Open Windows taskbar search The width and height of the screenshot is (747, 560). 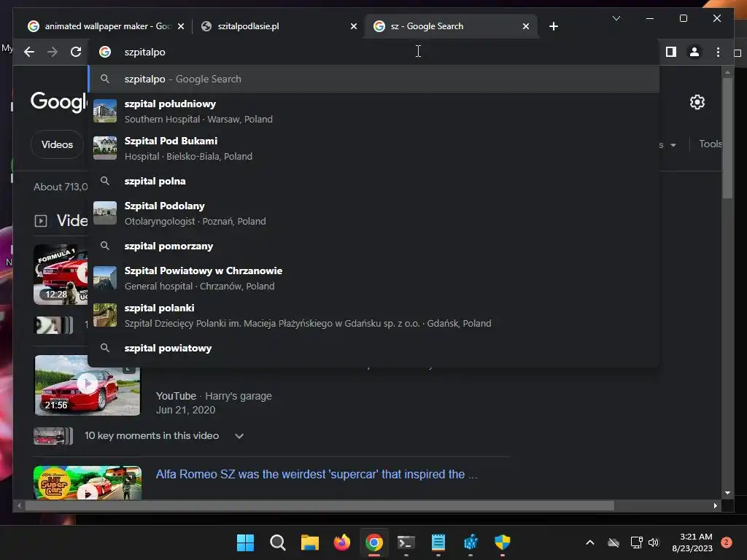coord(277,542)
